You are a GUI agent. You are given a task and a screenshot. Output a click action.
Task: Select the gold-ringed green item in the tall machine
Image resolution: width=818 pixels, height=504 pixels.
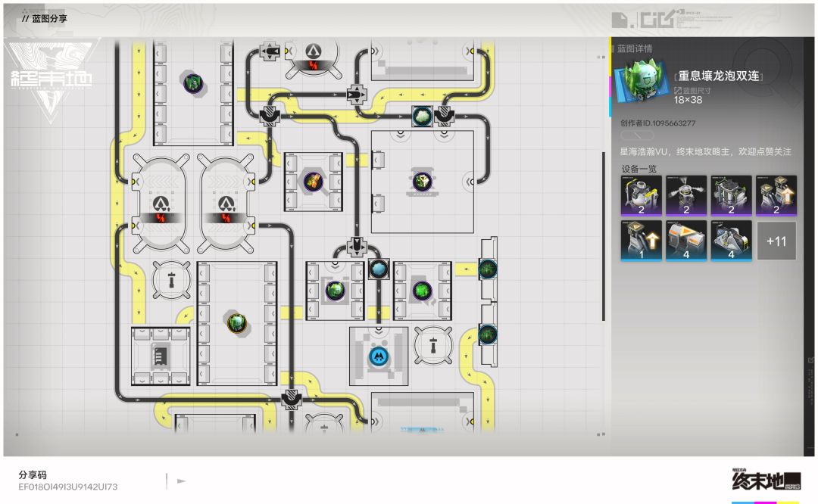(x=236, y=322)
